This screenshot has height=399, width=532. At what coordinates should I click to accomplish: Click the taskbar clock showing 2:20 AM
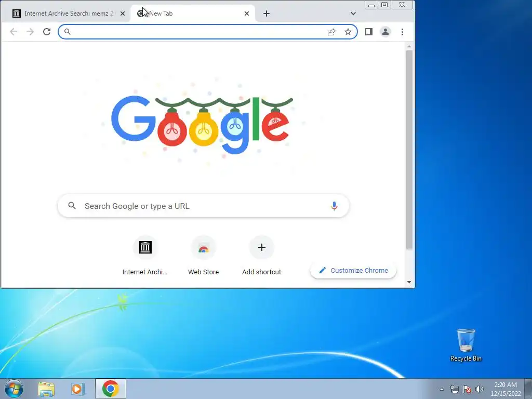(506, 389)
